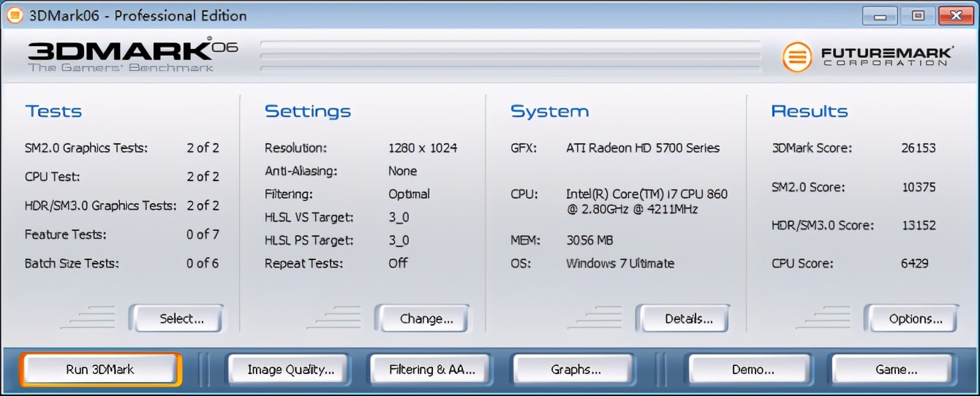The height and width of the screenshot is (396, 980).
Task: Open the test selection with Select... button
Action: click(177, 319)
